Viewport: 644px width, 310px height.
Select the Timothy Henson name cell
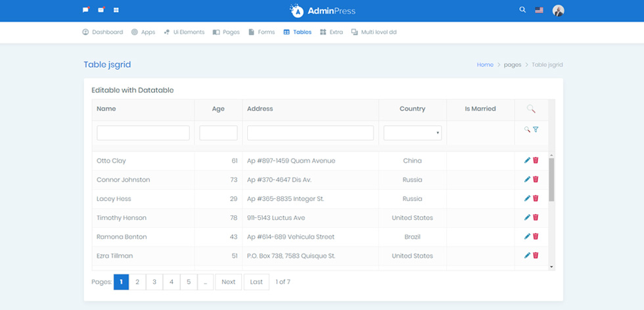[x=143, y=218]
